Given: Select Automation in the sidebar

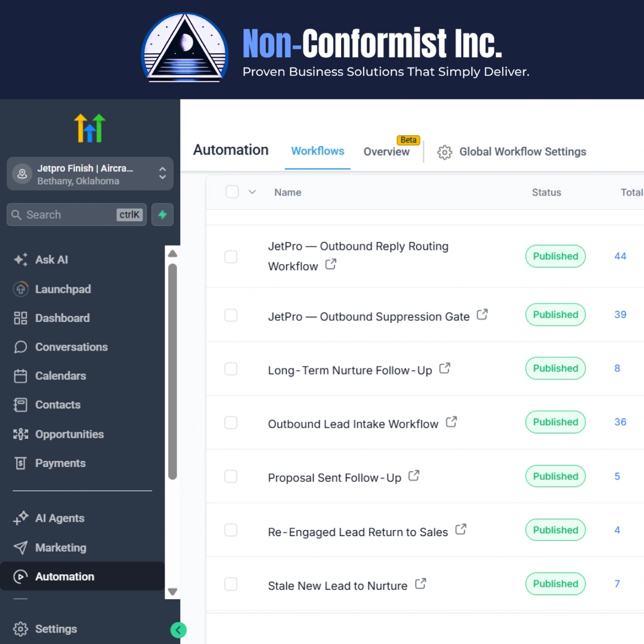Looking at the screenshot, I should coord(82,576).
